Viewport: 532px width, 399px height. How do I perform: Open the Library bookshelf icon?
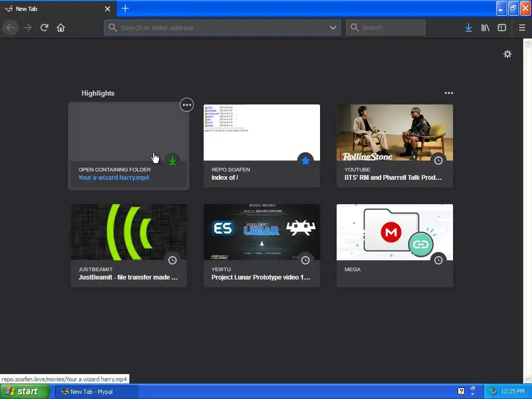[x=485, y=28]
